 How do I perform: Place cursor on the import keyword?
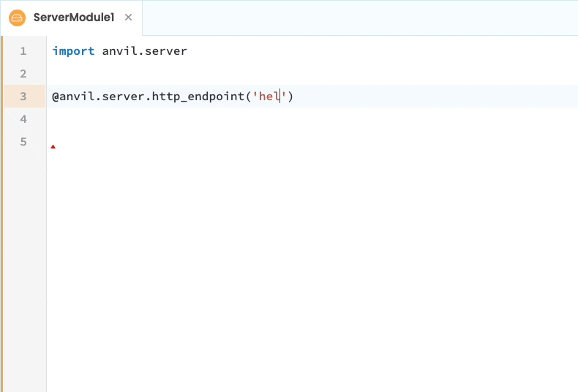[73, 51]
